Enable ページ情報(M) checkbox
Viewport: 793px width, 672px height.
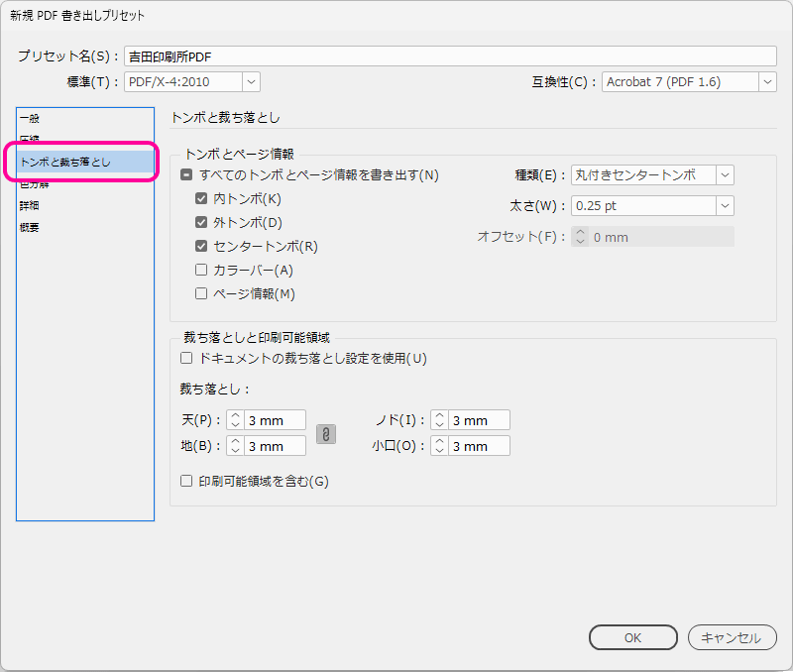click(201, 293)
